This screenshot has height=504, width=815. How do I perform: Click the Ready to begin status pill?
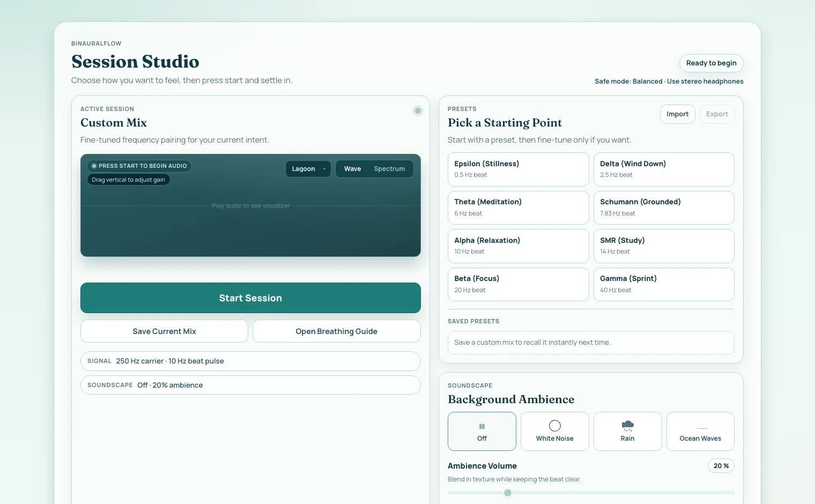[x=711, y=63]
